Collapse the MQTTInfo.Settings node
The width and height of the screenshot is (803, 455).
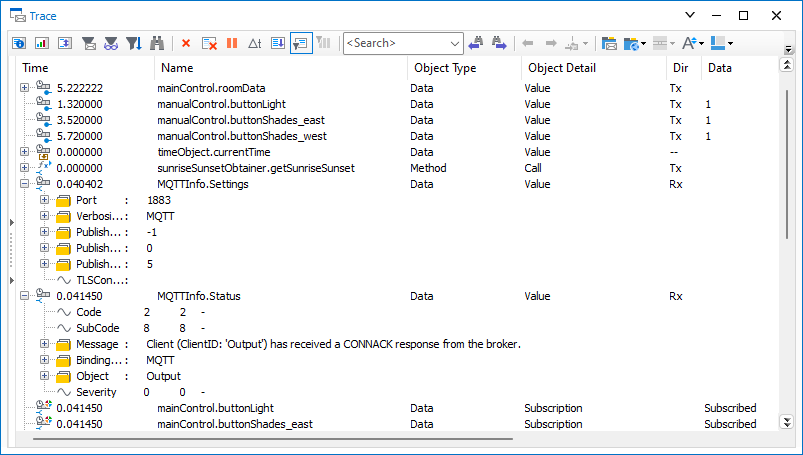25,183
